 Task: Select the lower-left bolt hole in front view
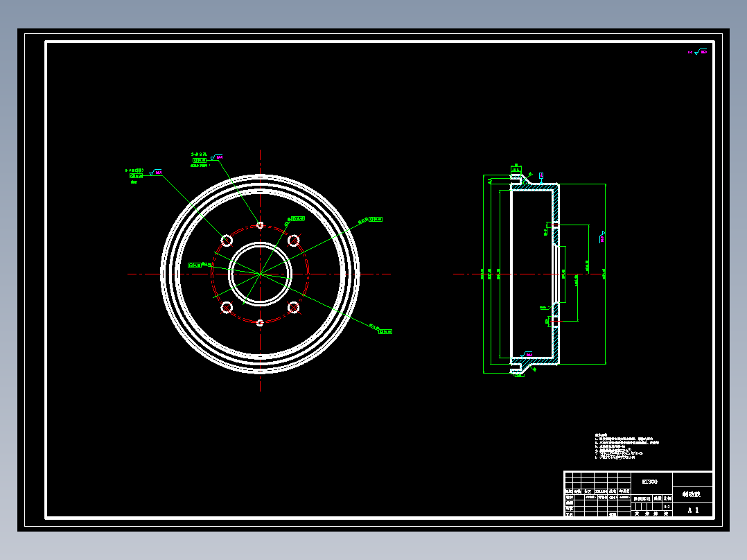(x=227, y=308)
